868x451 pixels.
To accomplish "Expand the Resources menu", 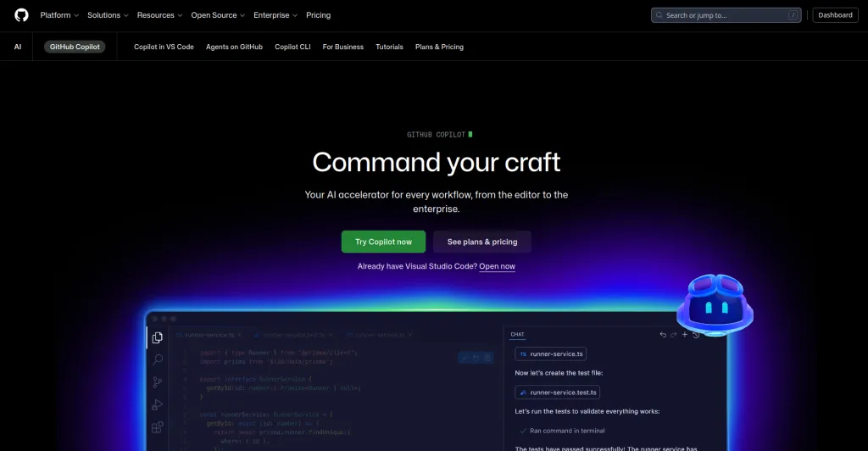I will [x=159, y=15].
